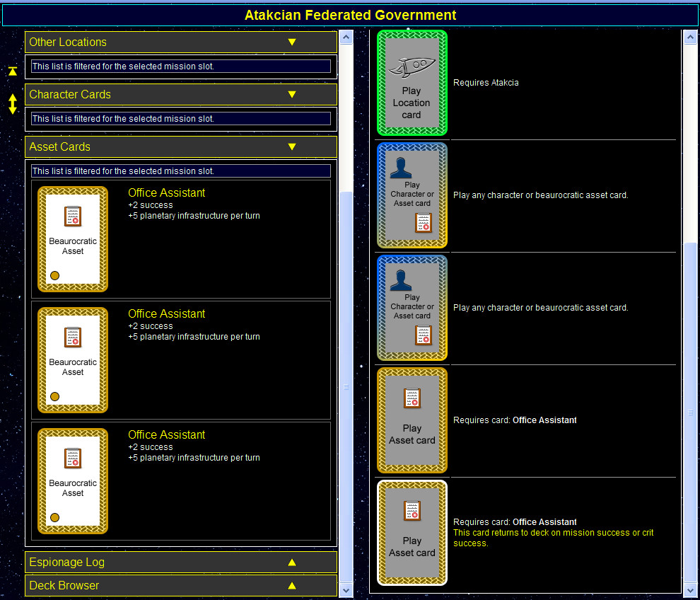Click the Office Assistant name on the top card
Viewport: 700px width, 600px height.
pos(166,192)
